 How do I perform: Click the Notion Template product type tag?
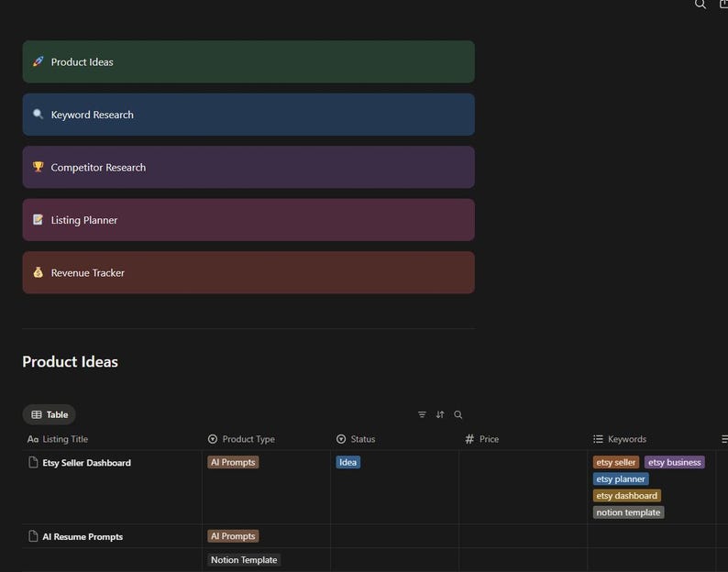[x=244, y=560]
